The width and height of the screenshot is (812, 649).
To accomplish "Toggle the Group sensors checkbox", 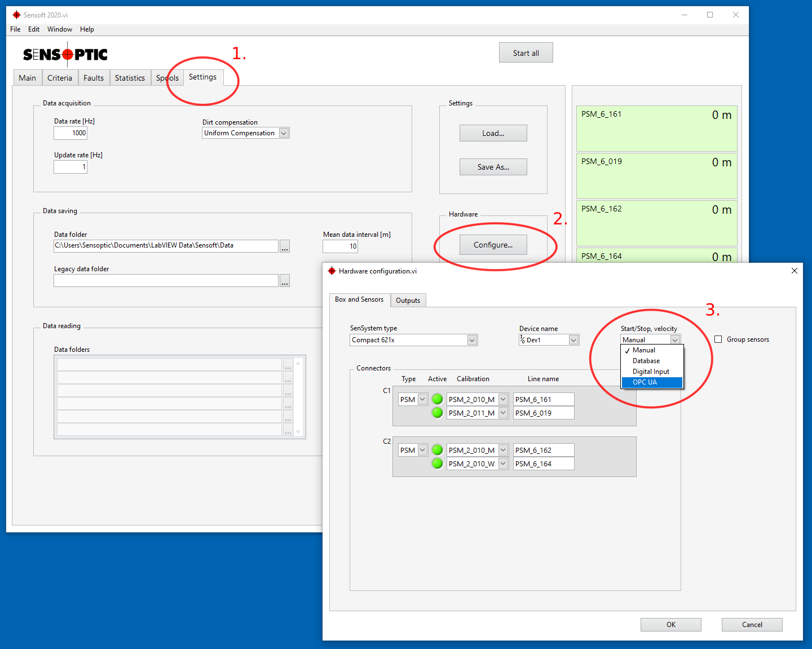I will tap(718, 339).
